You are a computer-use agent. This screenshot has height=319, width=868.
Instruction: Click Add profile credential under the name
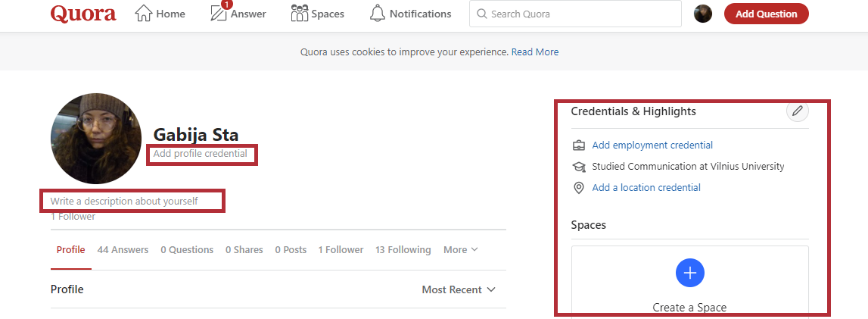[200, 154]
